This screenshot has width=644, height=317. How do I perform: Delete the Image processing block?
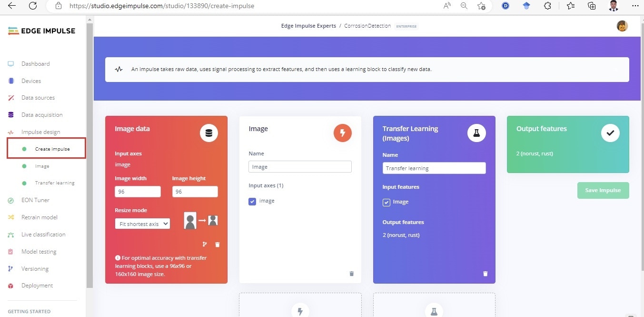click(x=352, y=274)
